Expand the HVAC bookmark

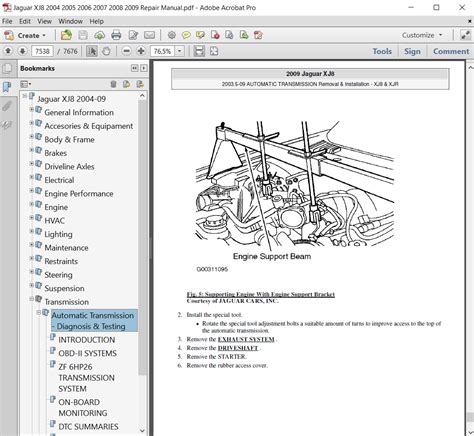(x=31, y=217)
